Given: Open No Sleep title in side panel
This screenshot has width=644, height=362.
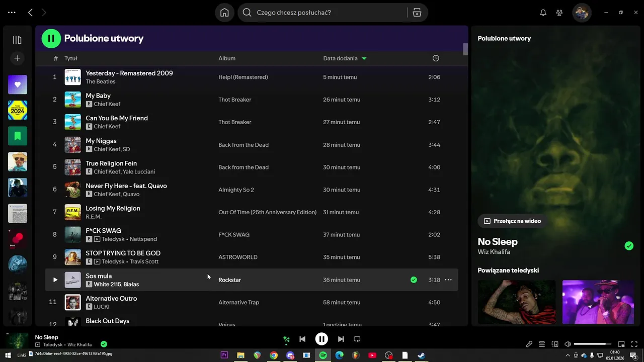Looking at the screenshot, I should 498,242.
